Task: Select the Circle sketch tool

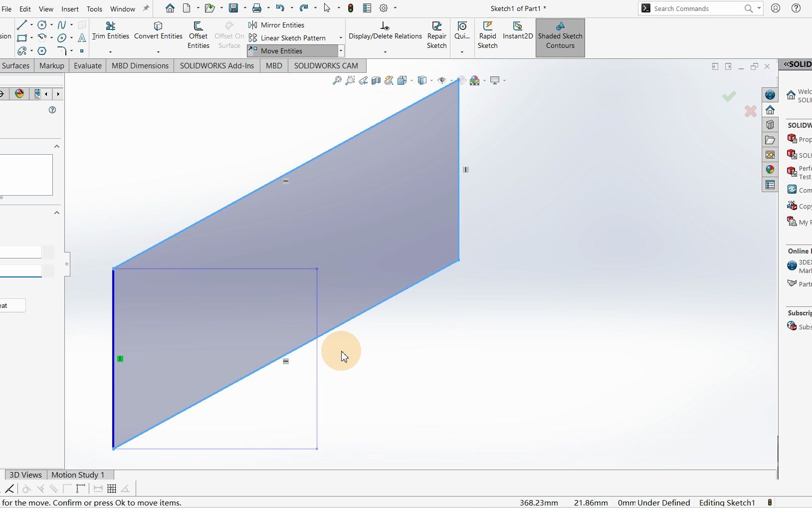Action: pyautogui.click(x=42, y=24)
